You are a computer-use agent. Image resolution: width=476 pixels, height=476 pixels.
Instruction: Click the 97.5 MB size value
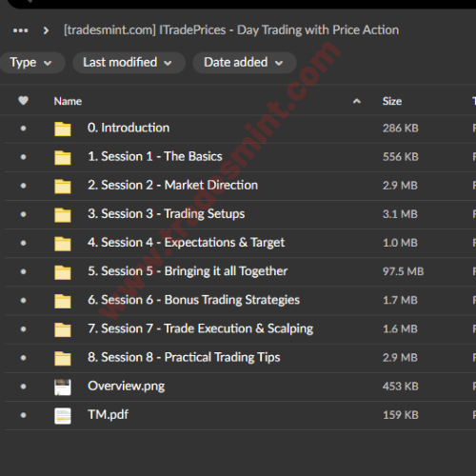404,271
